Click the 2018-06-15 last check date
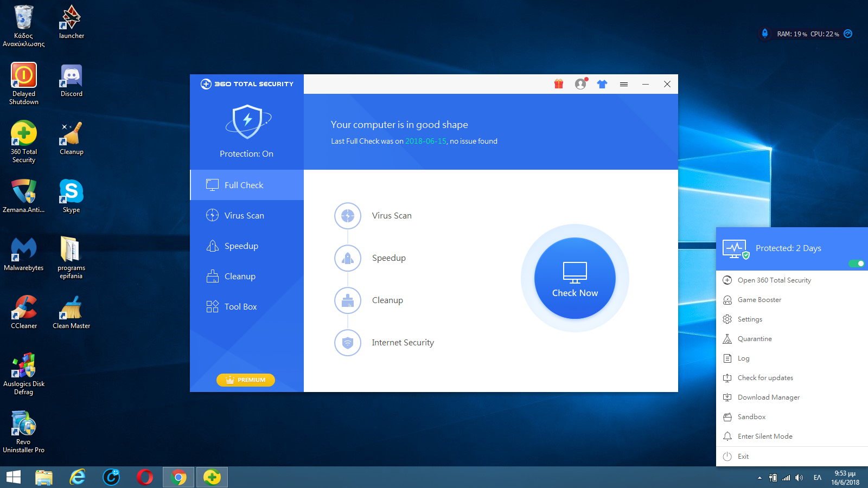 click(x=426, y=141)
